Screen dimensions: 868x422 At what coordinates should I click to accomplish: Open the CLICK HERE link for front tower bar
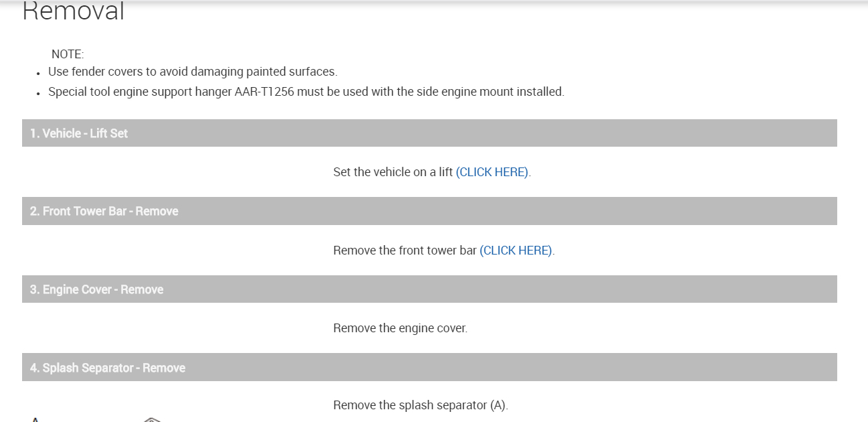tap(516, 251)
